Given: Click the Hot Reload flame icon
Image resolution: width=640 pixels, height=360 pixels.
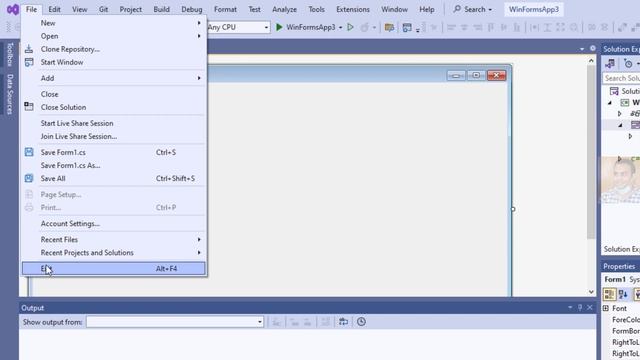Looking at the screenshot, I should (x=364, y=27).
